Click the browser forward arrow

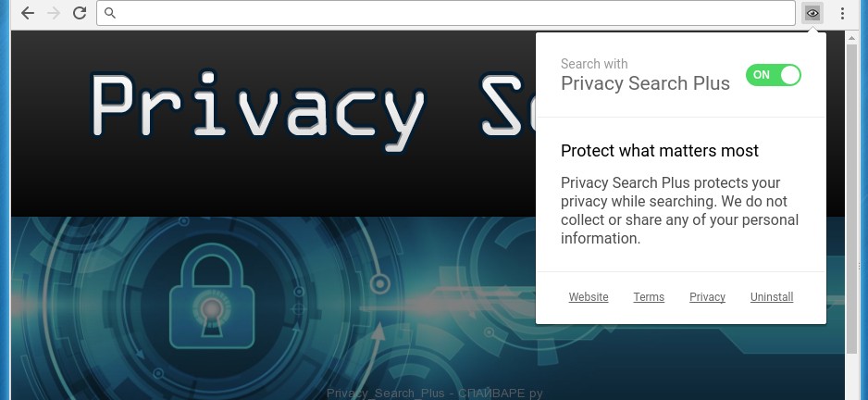click(54, 13)
